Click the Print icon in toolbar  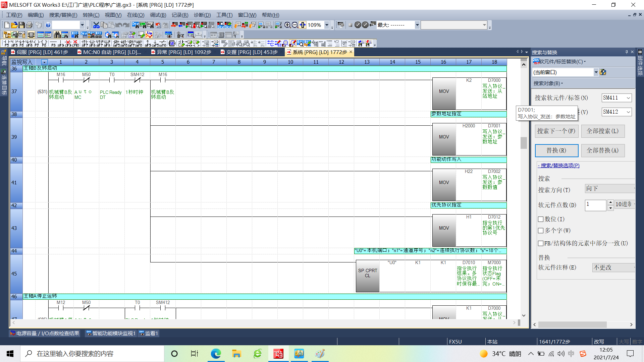pyautogui.click(x=29, y=25)
